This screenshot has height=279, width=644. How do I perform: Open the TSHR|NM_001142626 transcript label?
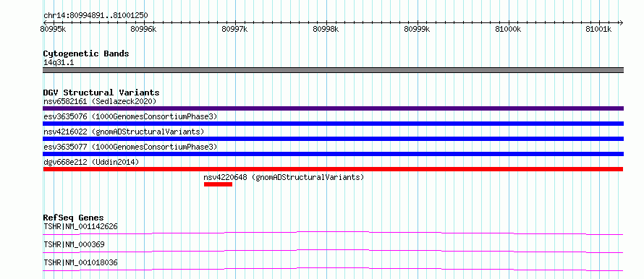pyautogui.click(x=80, y=226)
